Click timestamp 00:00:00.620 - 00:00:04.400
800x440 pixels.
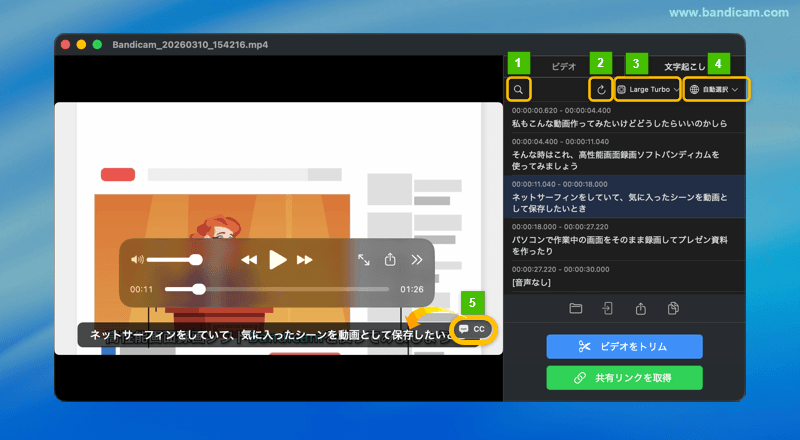point(561,111)
